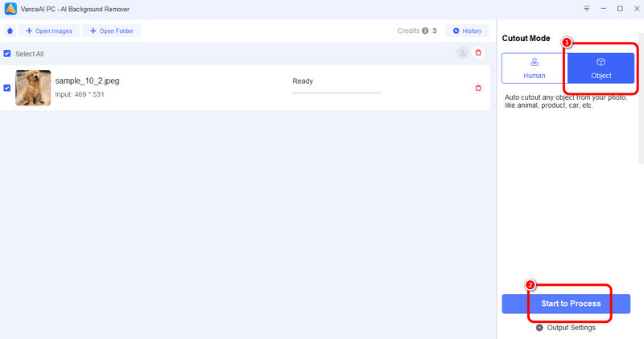The height and width of the screenshot is (339, 644).
Task: Click the Output Settings label
Action: coord(571,328)
